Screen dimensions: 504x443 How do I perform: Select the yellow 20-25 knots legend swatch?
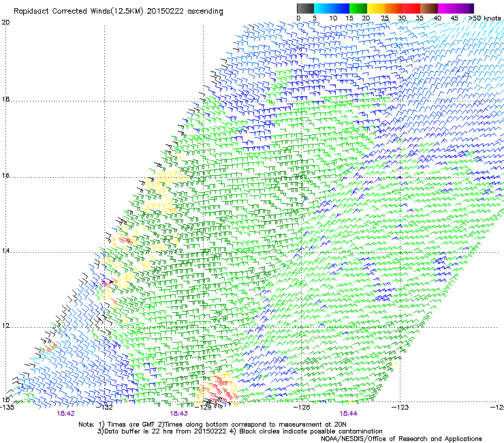[x=376, y=8]
